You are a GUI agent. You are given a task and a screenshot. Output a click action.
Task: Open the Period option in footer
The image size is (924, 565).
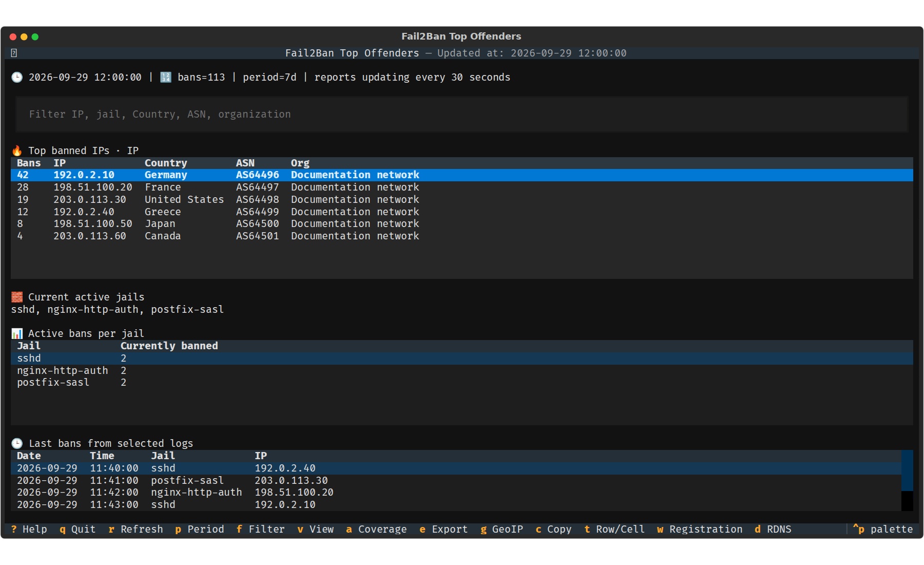(x=200, y=529)
